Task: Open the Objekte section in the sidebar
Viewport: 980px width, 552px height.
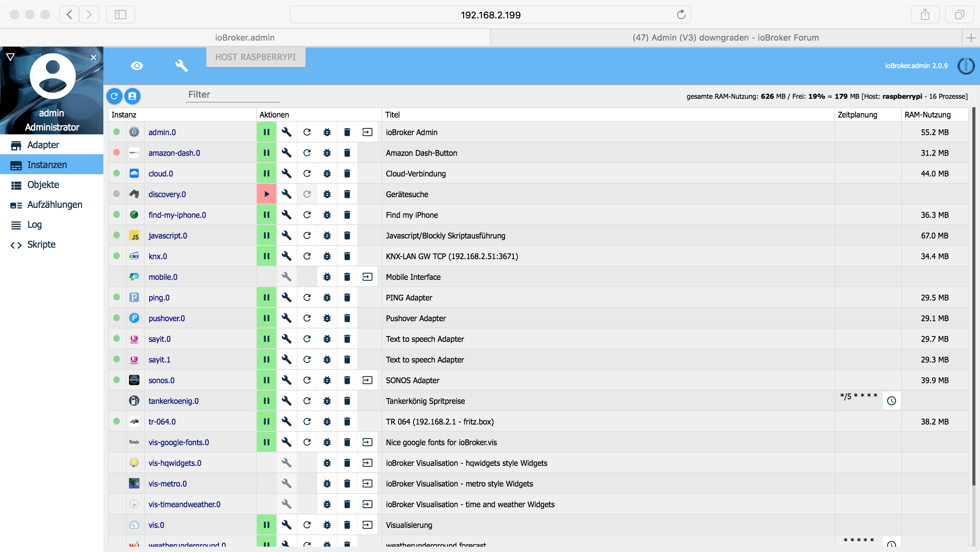Action: 43,185
